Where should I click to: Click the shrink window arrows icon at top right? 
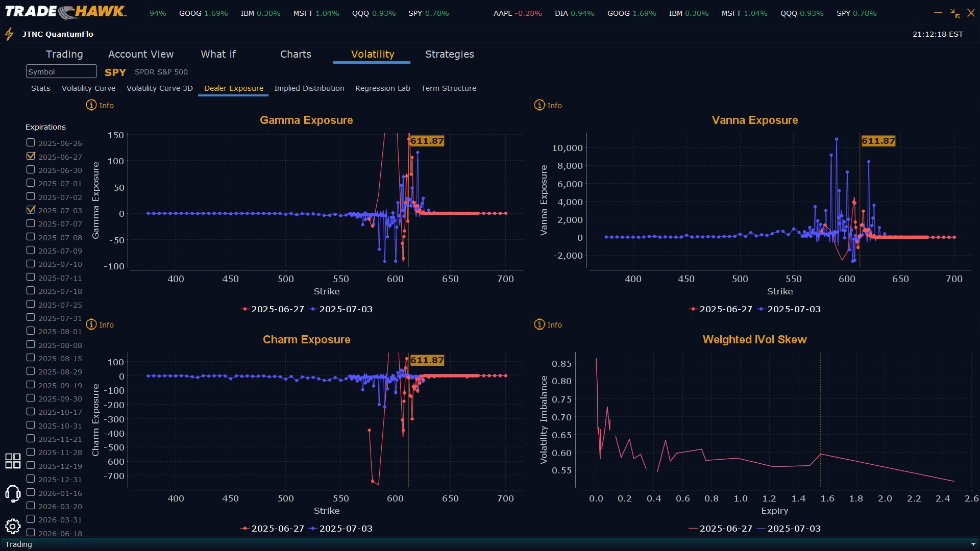point(955,13)
